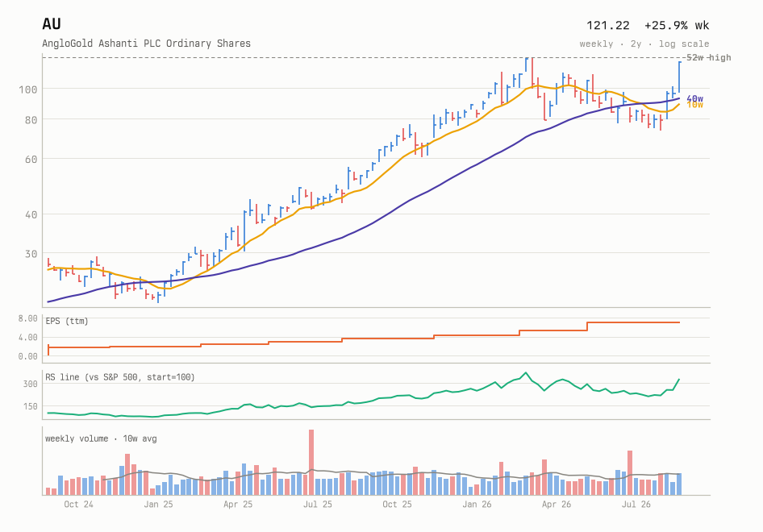Click the 0.00 EPS axis label
The width and height of the screenshot is (763, 532).
28,356
